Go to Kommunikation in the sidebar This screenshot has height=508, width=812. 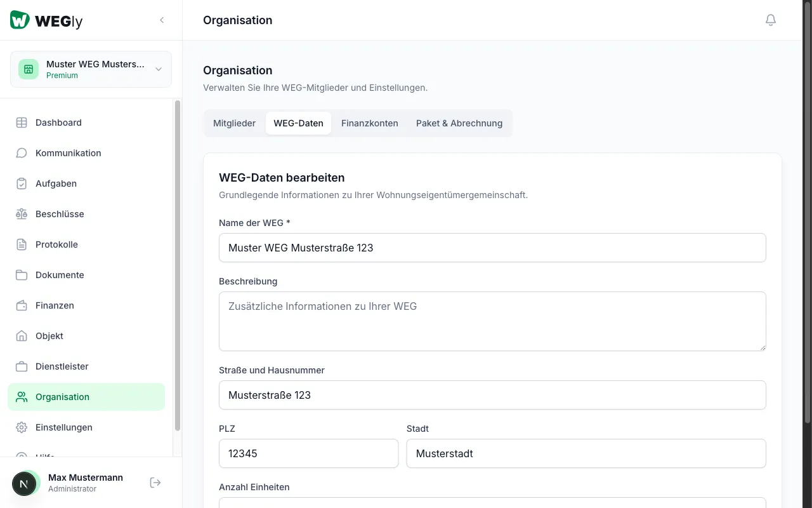pyautogui.click(x=68, y=153)
